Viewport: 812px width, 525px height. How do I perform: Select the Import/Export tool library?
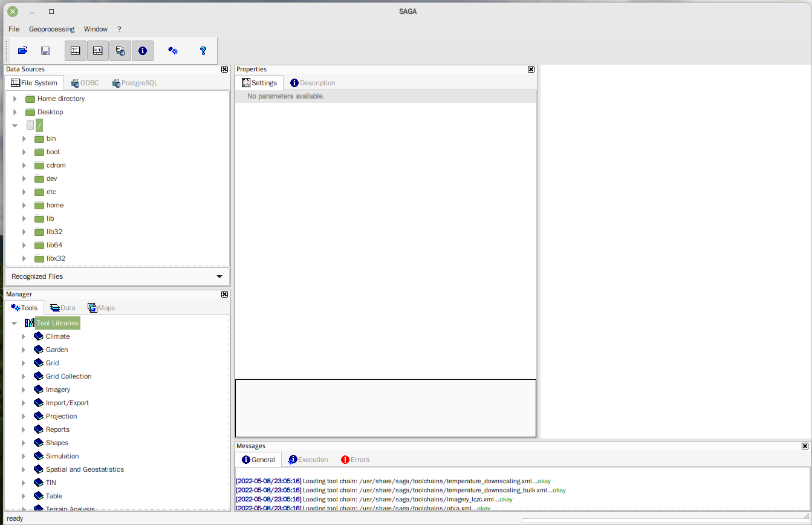click(67, 403)
